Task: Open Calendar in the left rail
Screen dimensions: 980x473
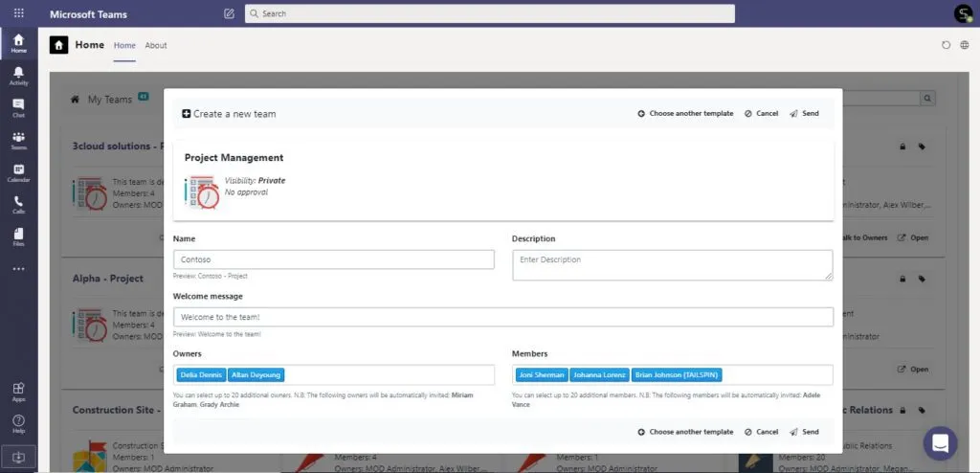Action: (19, 172)
